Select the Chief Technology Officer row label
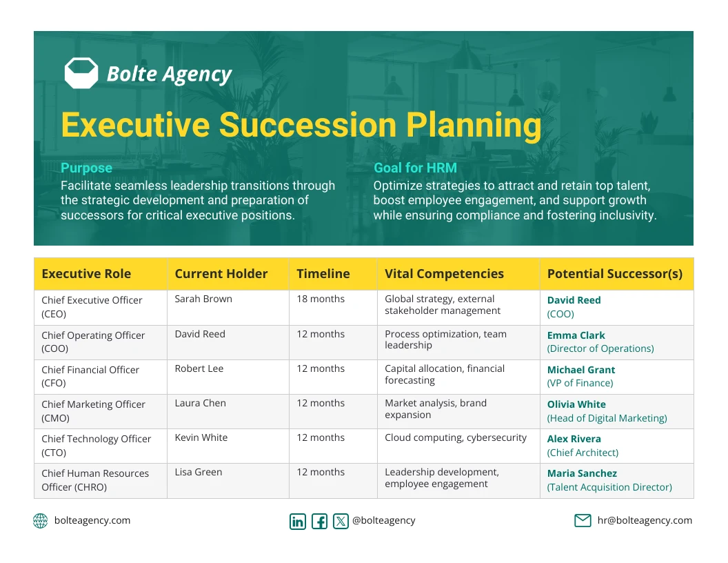The width and height of the screenshot is (728, 563). click(x=96, y=446)
